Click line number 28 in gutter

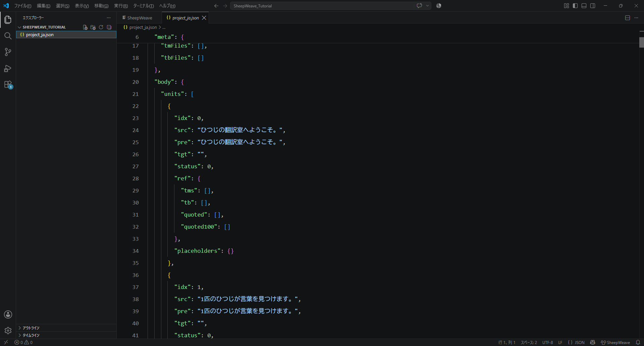[x=136, y=178]
